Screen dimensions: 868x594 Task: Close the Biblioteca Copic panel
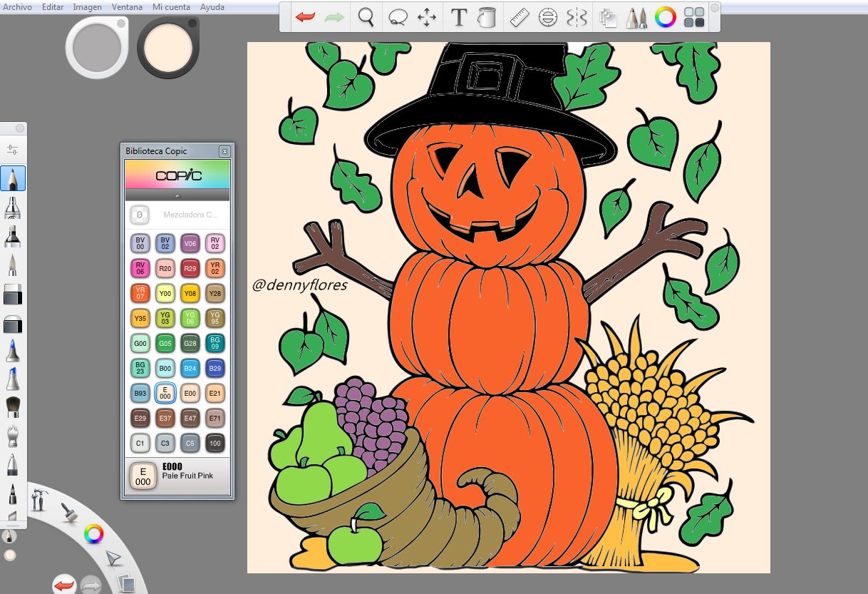click(224, 151)
